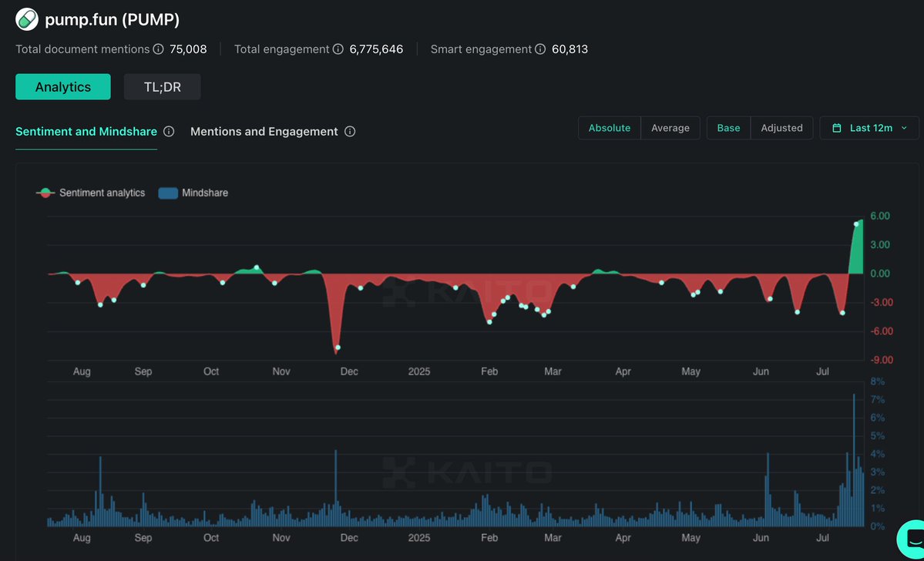Click the blue Mindshare legend color swatch
Image resolution: width=924 pixels, height=561 pixels.
[x=168, y=193]
